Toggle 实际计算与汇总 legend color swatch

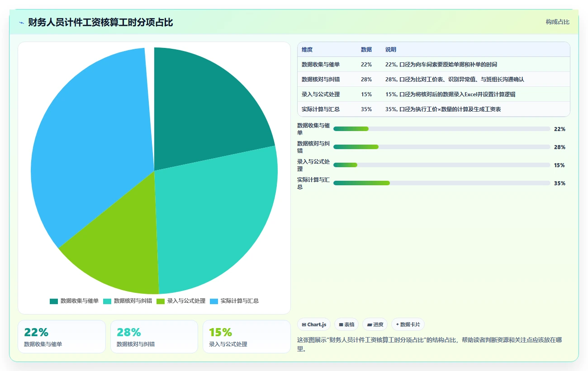click(214, 301)
